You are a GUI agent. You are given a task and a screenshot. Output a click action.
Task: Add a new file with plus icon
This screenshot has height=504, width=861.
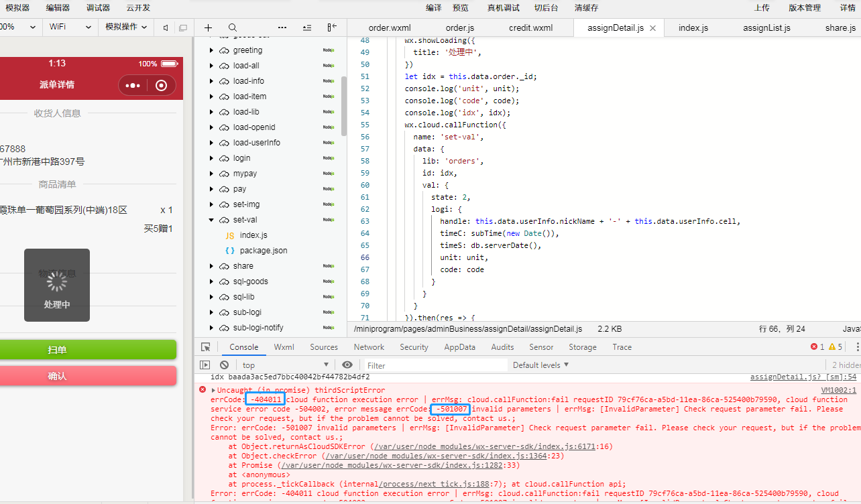[208, 27]
